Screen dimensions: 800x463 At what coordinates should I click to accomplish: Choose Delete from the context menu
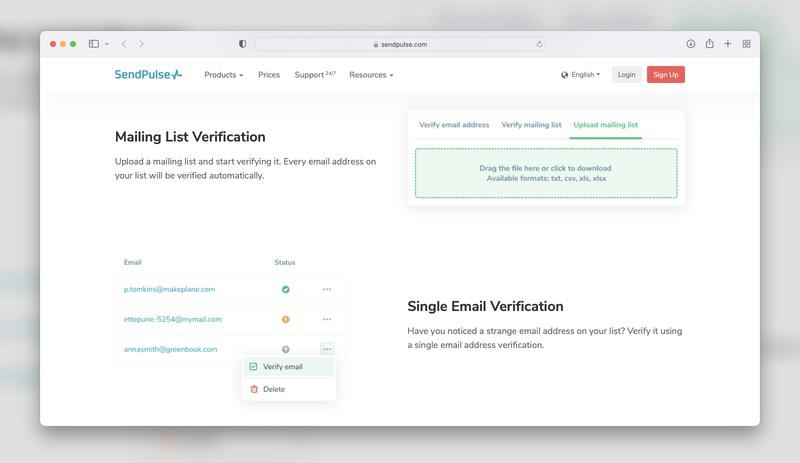pyautogui.click(x=288, y=389)
